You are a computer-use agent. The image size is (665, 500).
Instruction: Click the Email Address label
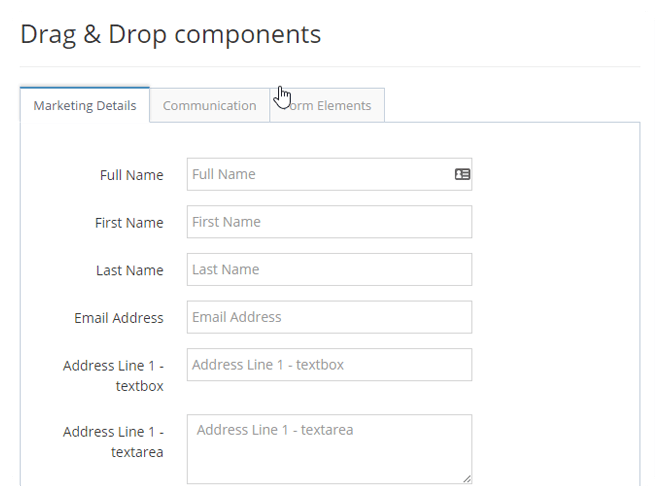coord(119,318)
